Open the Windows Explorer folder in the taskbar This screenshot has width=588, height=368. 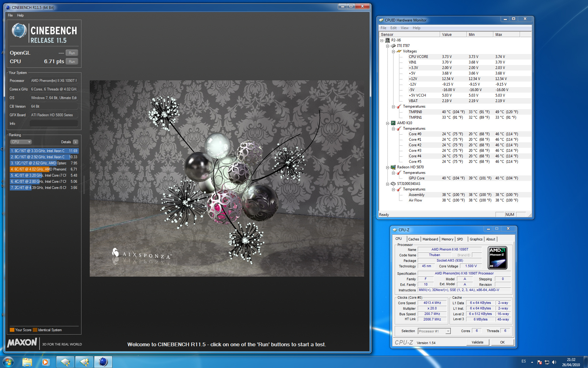27,362
